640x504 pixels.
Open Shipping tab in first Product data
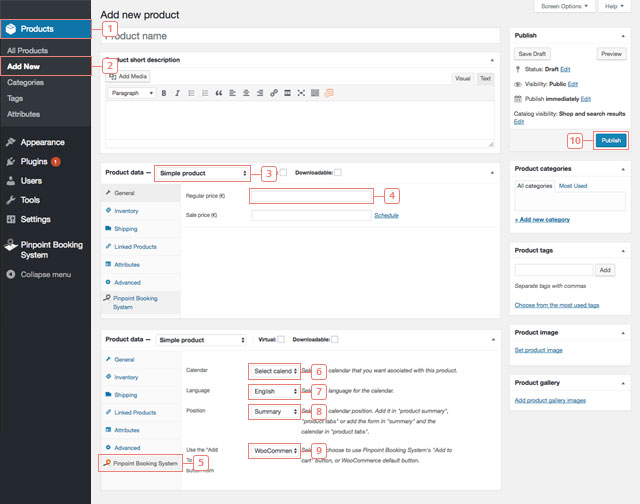click(126, 229)
